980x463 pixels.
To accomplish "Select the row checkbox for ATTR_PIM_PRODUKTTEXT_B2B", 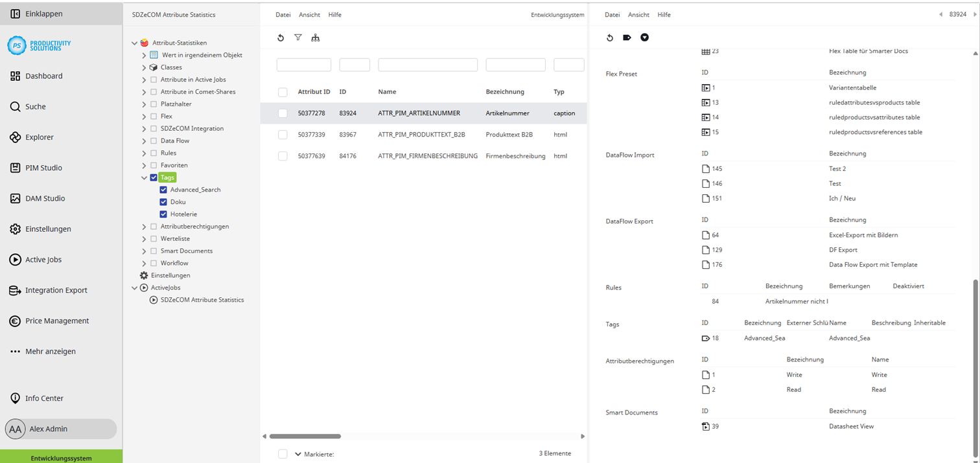I will coord(282,134).
